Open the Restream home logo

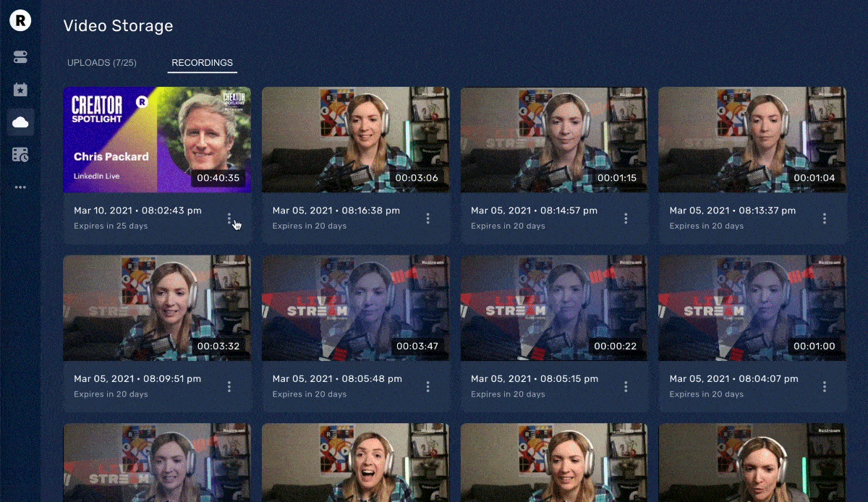pyautogui.click(x=20, y=20)
